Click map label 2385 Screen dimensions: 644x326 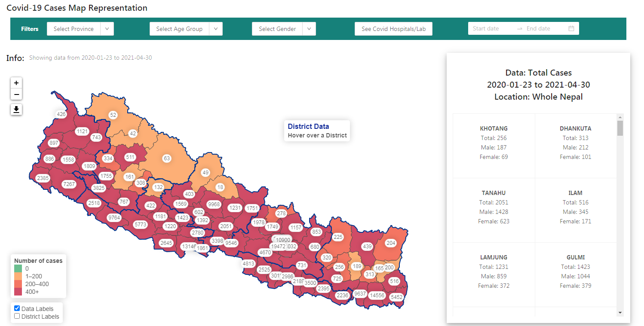(x=43, y=178)
